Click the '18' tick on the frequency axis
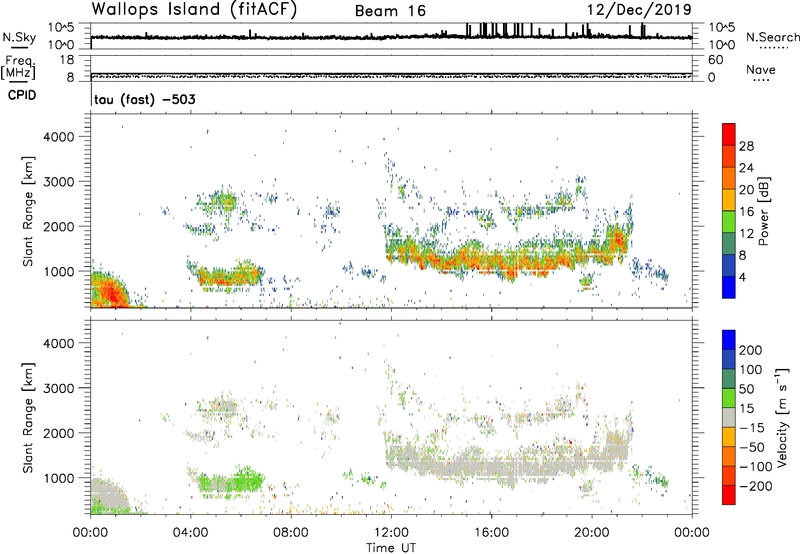Screen dimensions: 800x554 click(x=67, y=60)
